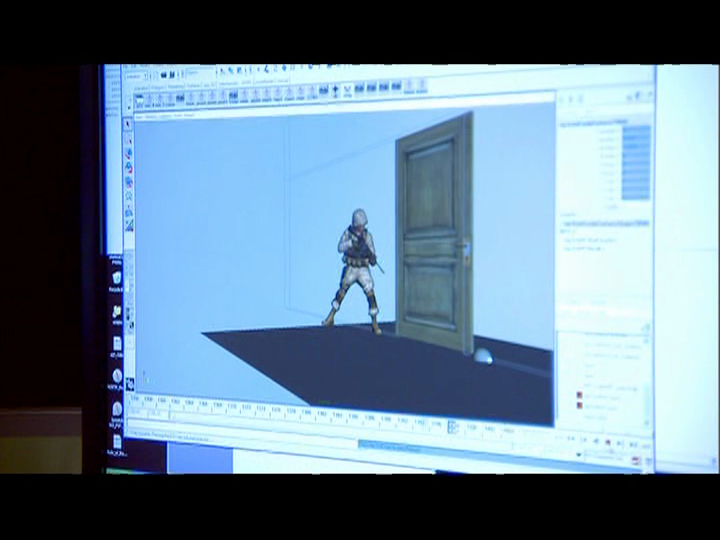This screenshot has width=720, height=540.
Task: Click the single-view layout icon below the toolbox
Action: pos(130,384)
